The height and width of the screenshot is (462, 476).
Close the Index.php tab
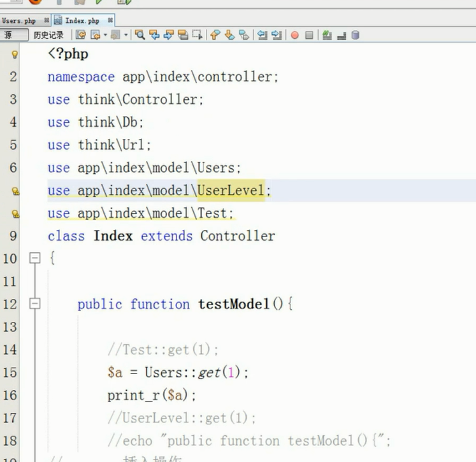110,20
